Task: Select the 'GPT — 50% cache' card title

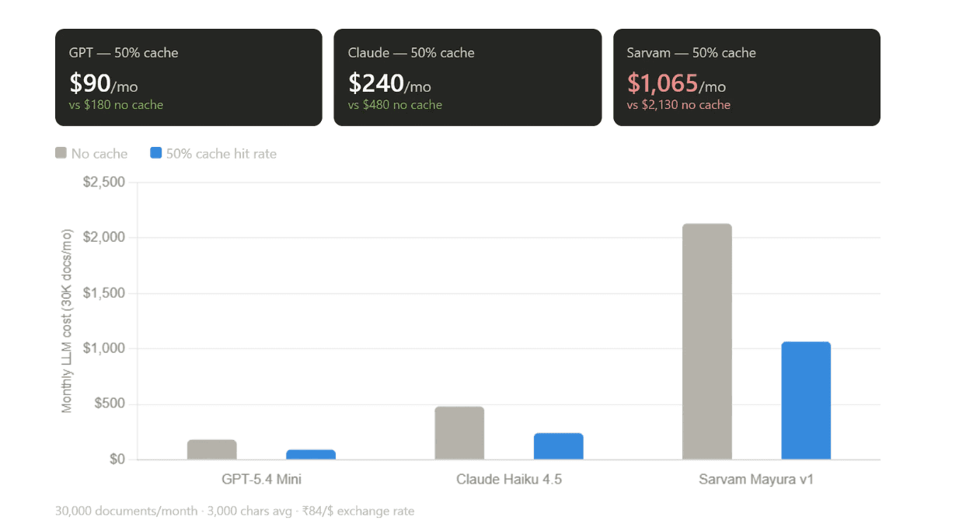Action: click(x=124, y=53)
